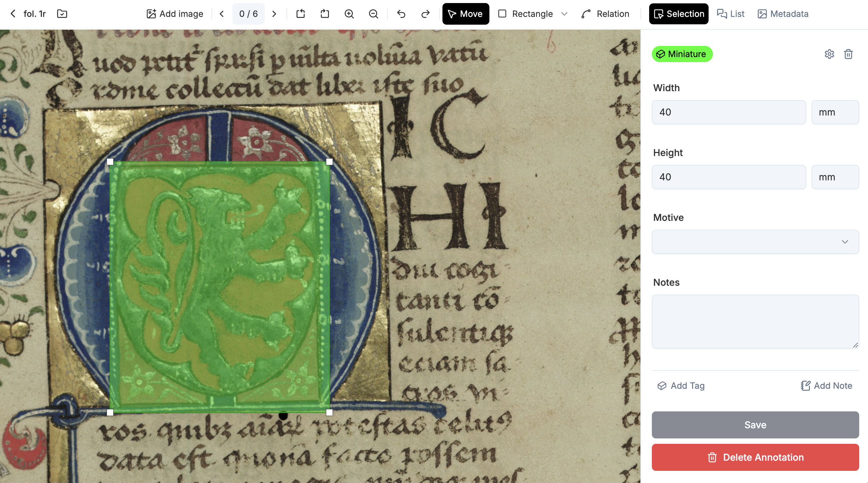Undo the last action

401,14
